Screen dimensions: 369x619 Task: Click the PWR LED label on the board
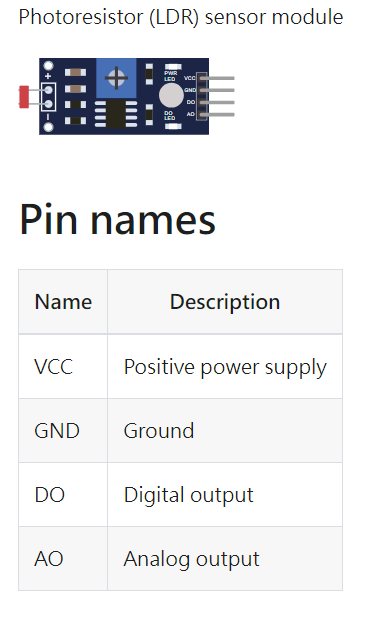click(170, 76)
